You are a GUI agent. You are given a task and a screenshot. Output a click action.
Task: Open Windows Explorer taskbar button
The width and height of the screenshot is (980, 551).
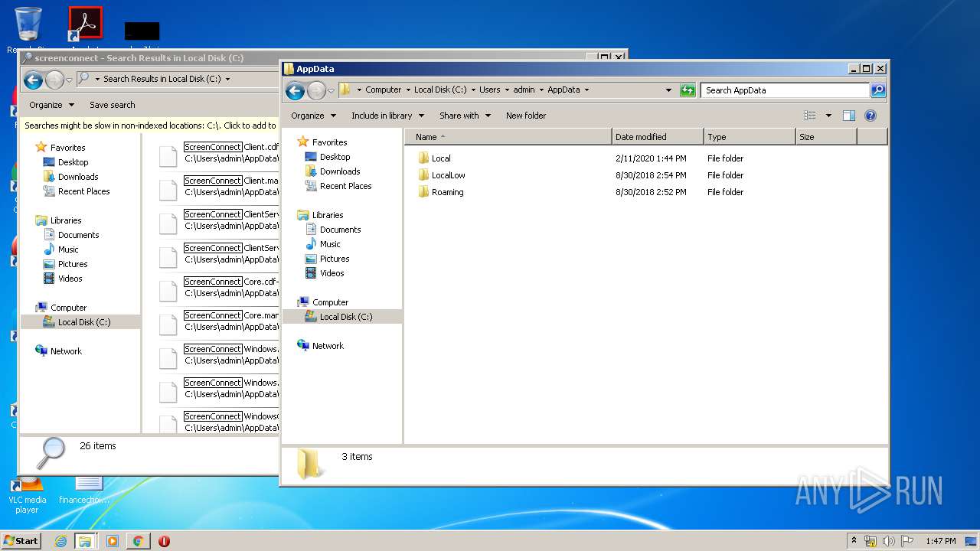coord(85,541)
